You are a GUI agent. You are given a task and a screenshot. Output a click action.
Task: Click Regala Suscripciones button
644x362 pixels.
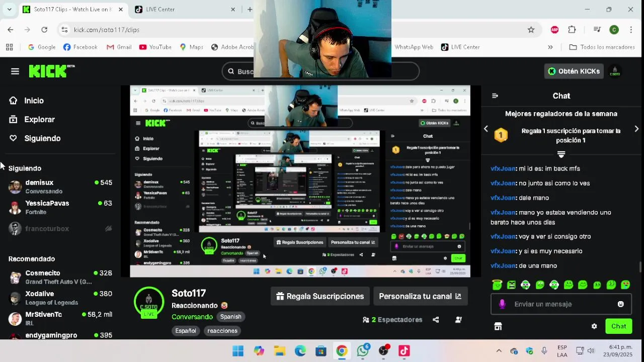tap(320, 296)
